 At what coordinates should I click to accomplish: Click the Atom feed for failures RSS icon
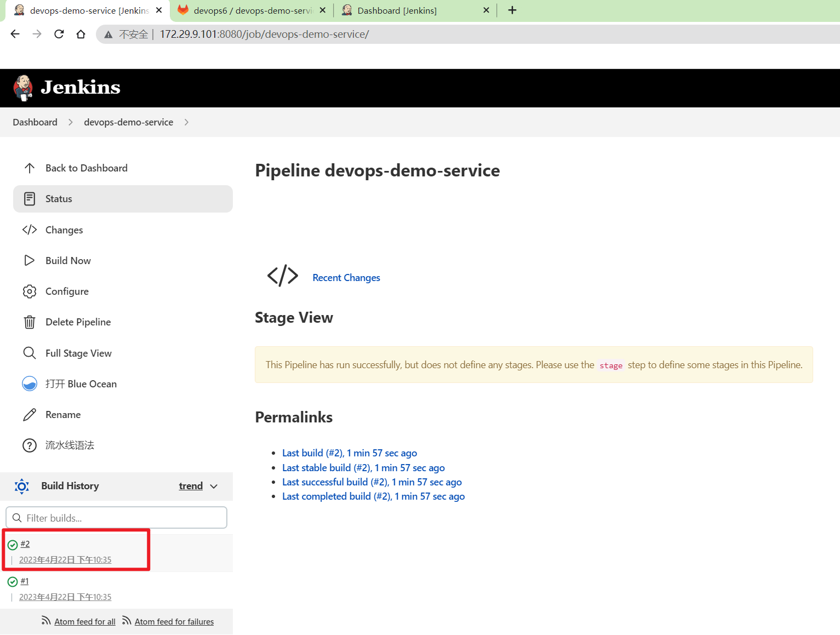coord(127,621)
